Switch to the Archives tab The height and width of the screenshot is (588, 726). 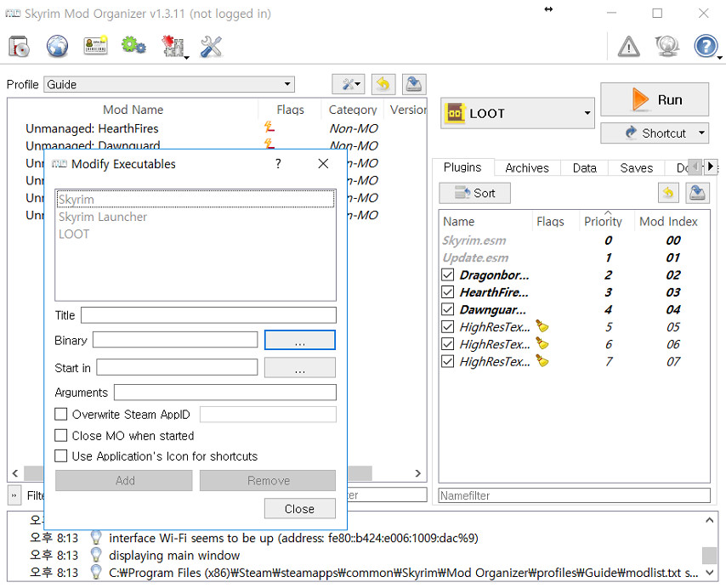point(527,168)
